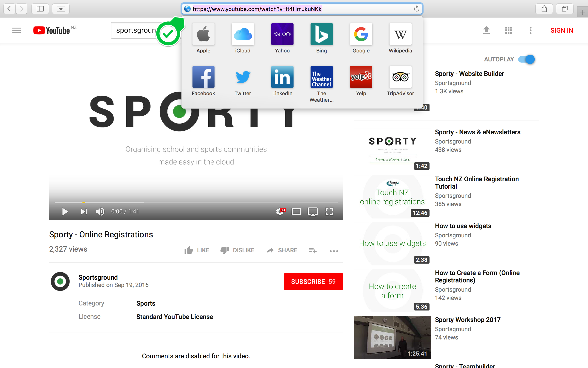Open Sporty Workshop 2017 thumbnail
The width and height of the screenshot is (588, 368).
pos(392,338)
